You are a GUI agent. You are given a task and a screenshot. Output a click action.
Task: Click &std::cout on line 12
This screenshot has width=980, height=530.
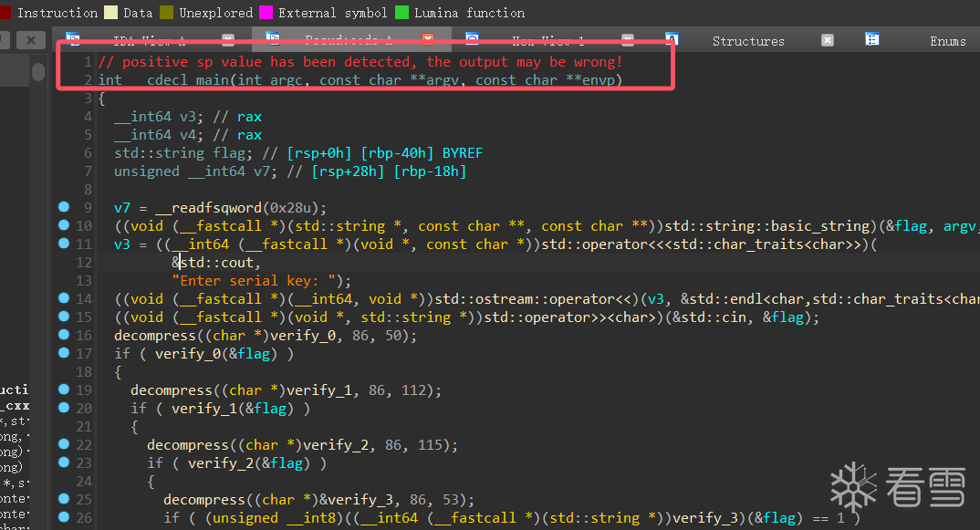[x=213, y=263]
